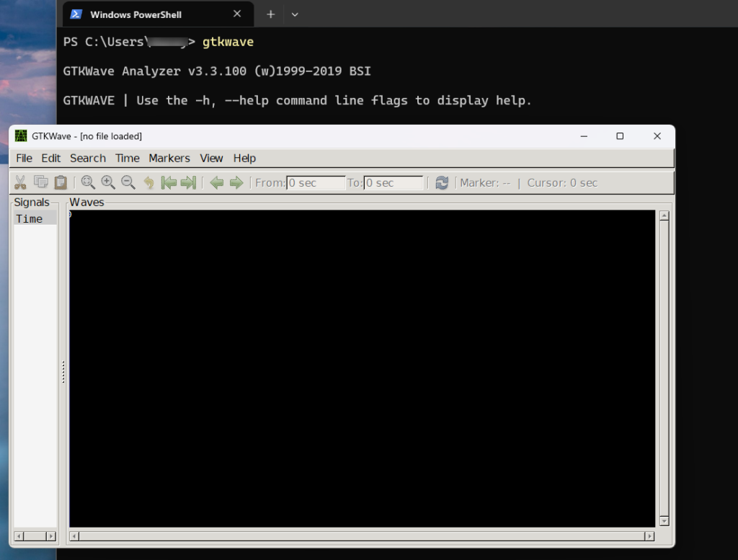
Task: Click the Waves horizontal scrollbar track
Action: click(362, 536)
